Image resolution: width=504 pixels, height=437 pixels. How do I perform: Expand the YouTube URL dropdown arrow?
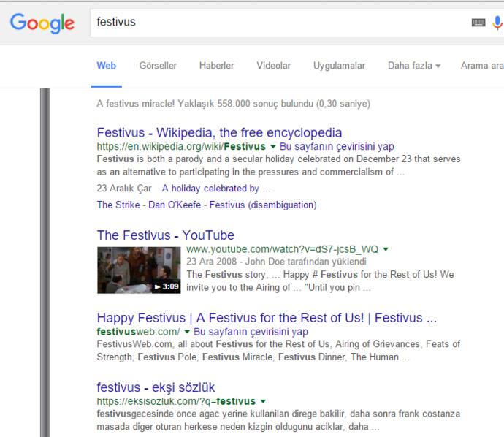click(x=386, y=249)
